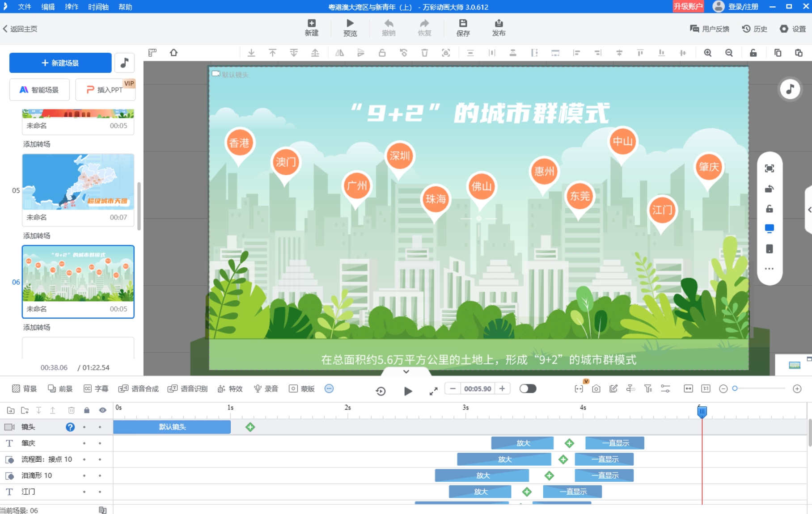Select scene 05 thumbnail
The width and height of the screenshot is (812, 514).
click(x=78, y=181)
